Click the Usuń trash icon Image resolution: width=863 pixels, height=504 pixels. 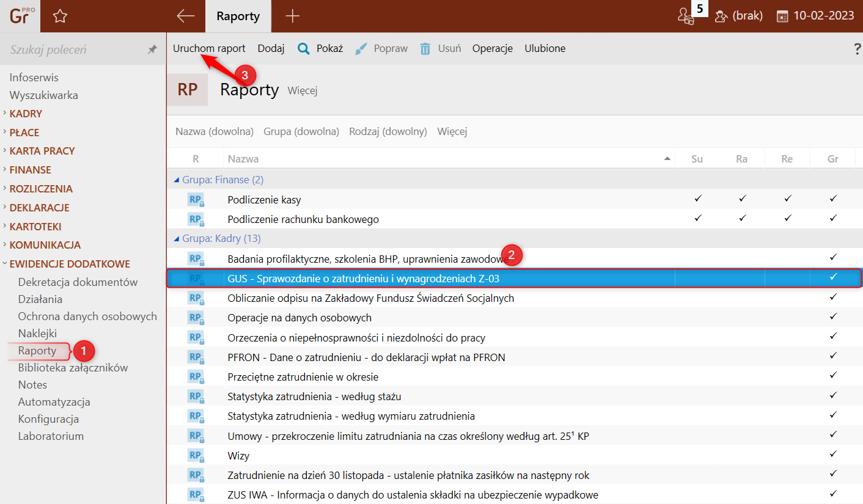[x=425, y=49]
